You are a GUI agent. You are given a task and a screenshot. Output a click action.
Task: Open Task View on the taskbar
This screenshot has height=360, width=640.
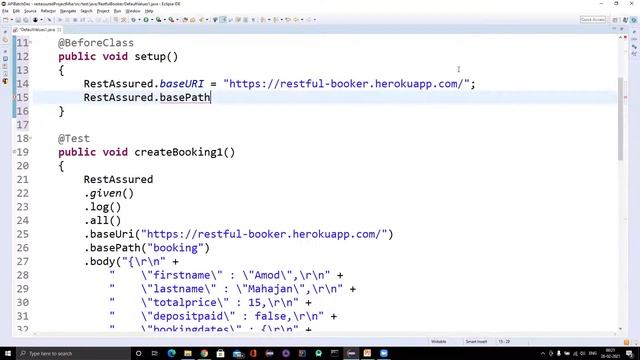(x=155, y=353)
